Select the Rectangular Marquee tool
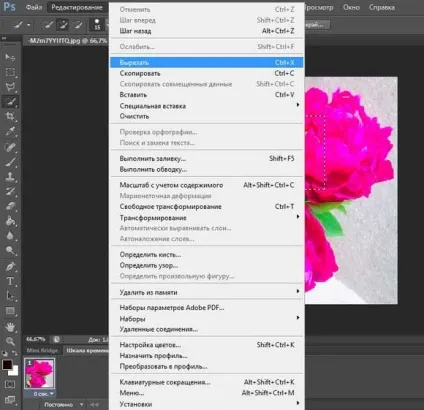424x410 pixels. (x=10, y=72)
